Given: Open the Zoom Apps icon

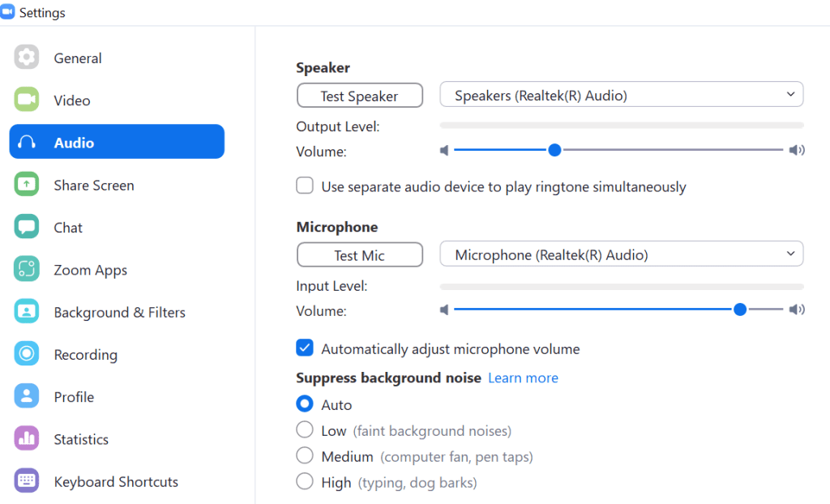Looking at the screenshot, I should click(x=26, y=269).
